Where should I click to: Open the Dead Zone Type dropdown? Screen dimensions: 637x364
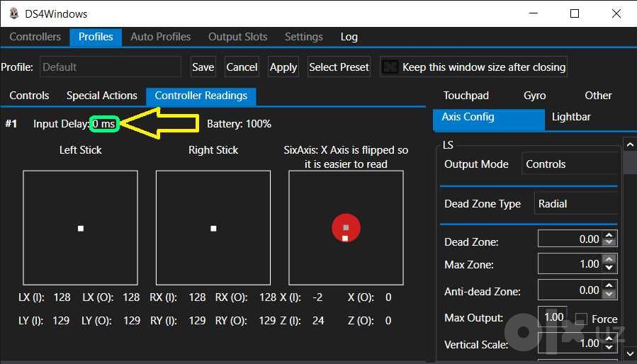[576, 204]
